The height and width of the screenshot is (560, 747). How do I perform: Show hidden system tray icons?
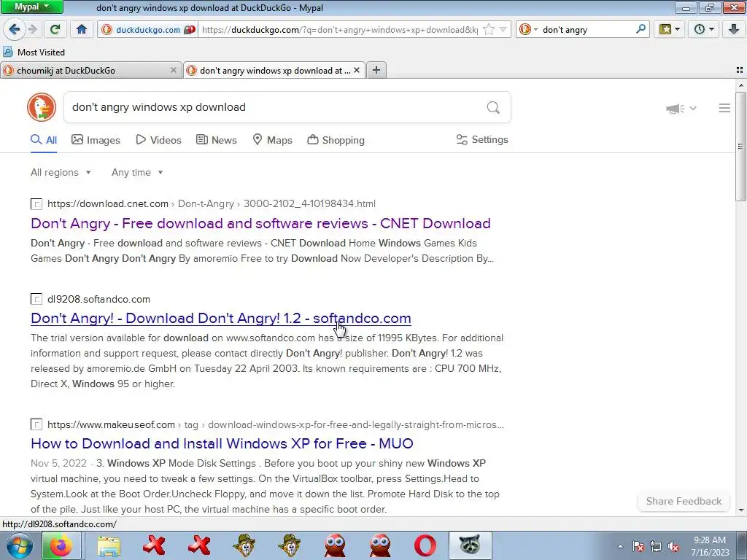620,546
